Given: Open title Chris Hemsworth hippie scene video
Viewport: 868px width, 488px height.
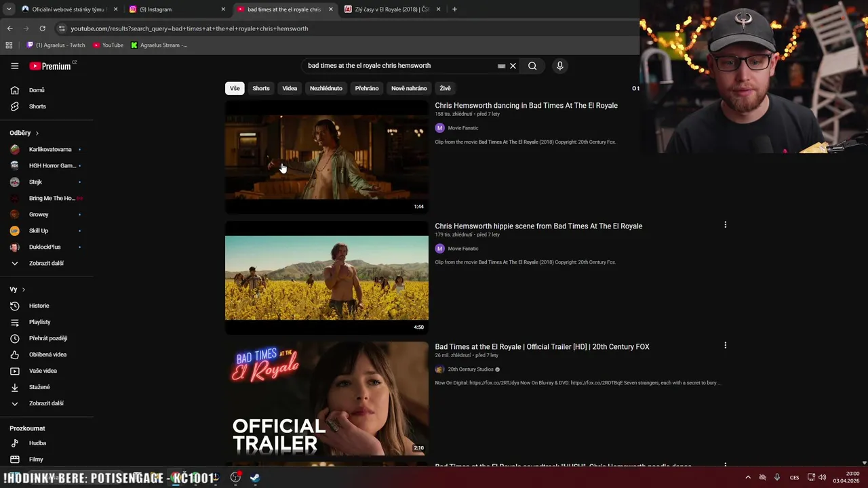Looking at the screenshot, I should click(538, 226).
